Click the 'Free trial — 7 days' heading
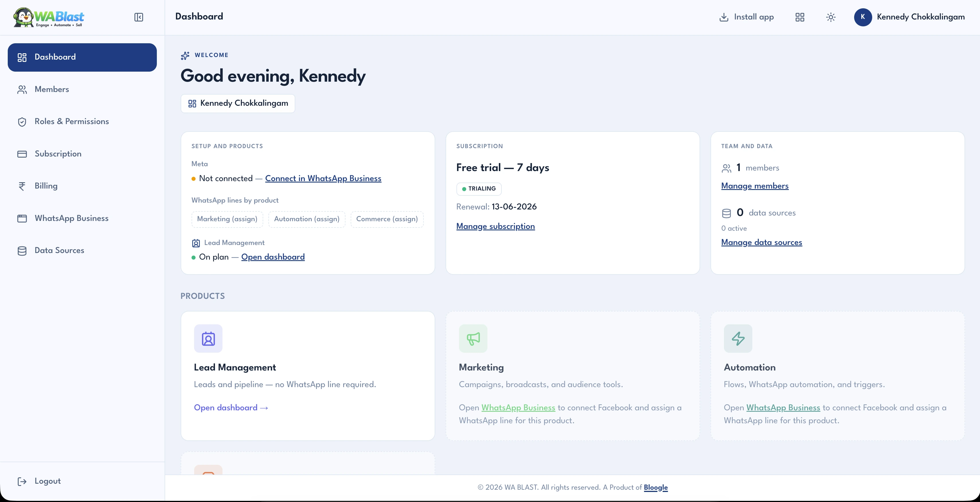The width and height of the screenshot is (980, 502). pos(503,168)
